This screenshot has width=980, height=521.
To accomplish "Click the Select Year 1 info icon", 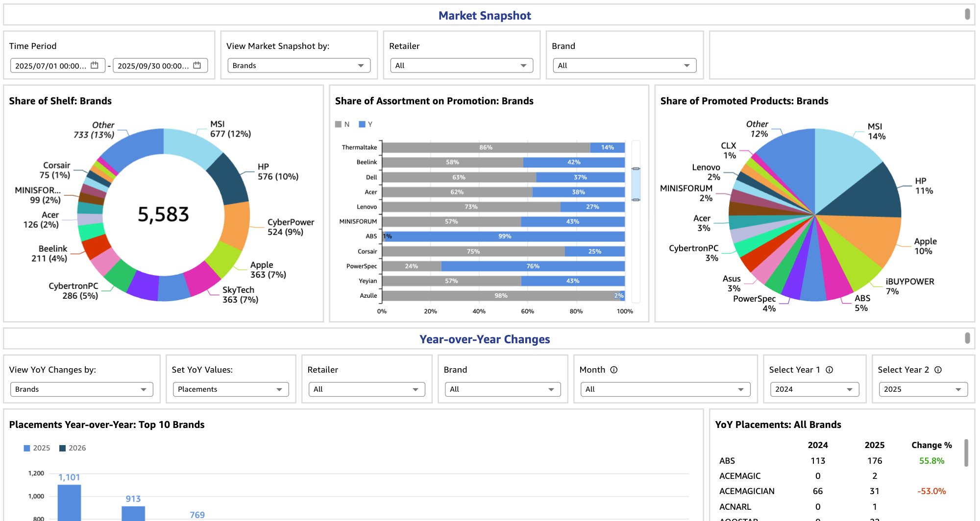I will [x=830, y=370].
